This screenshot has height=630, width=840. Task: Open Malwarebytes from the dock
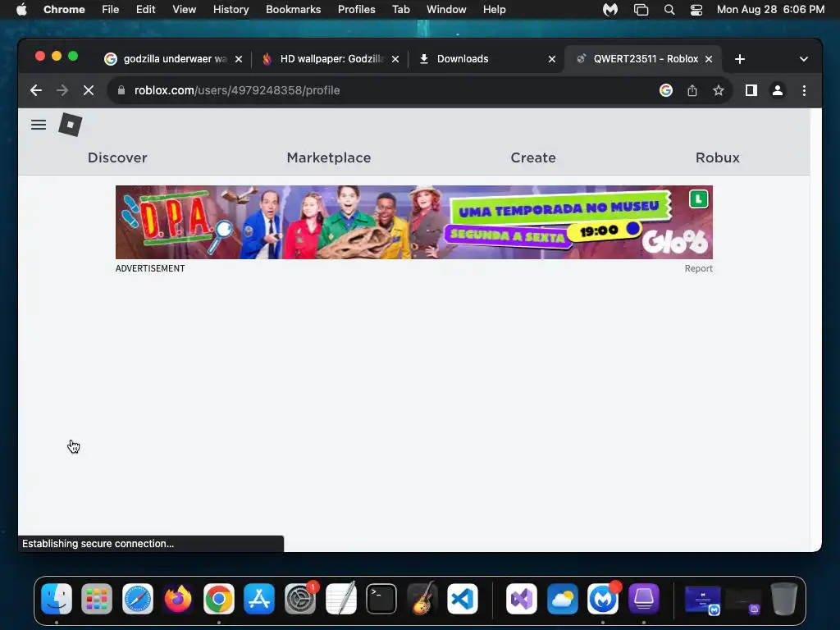[x=603, y=599]
